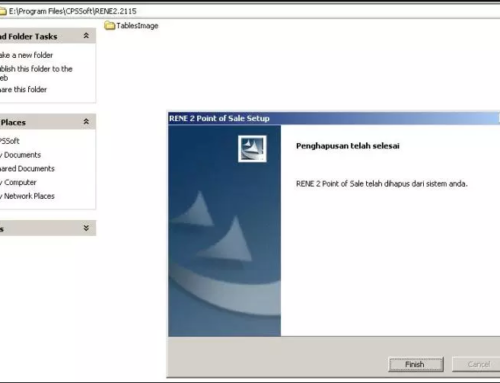Click the RENE 2 Point of Sale Setup title bar

(334, 118)
